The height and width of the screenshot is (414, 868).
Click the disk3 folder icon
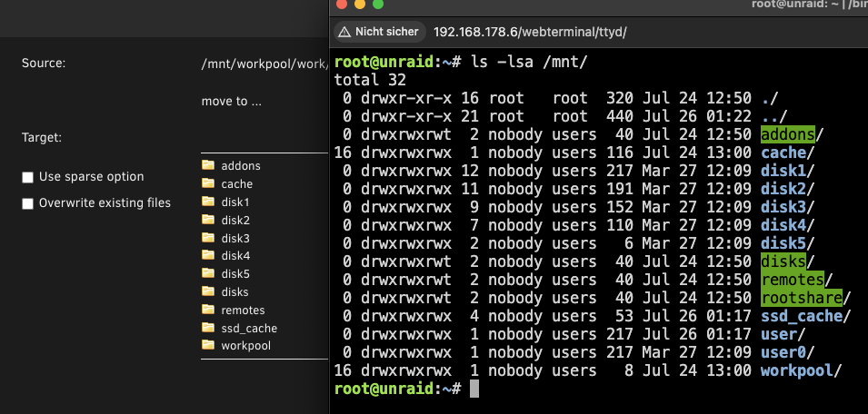coord(208,238)
